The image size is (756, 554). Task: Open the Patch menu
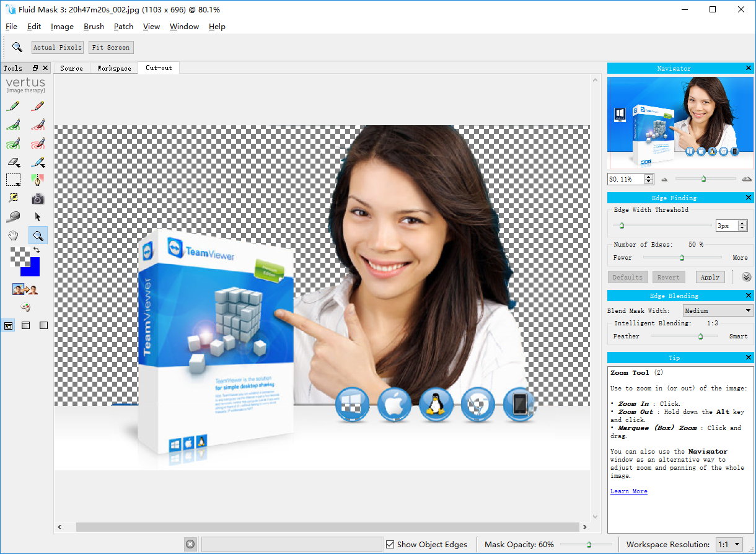click(123, 27)
